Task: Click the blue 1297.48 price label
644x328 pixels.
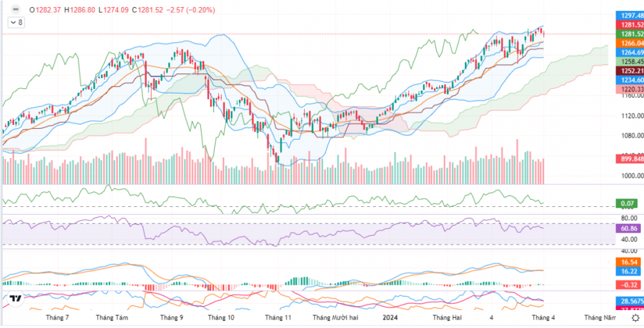Action: [x=629, y=15]
